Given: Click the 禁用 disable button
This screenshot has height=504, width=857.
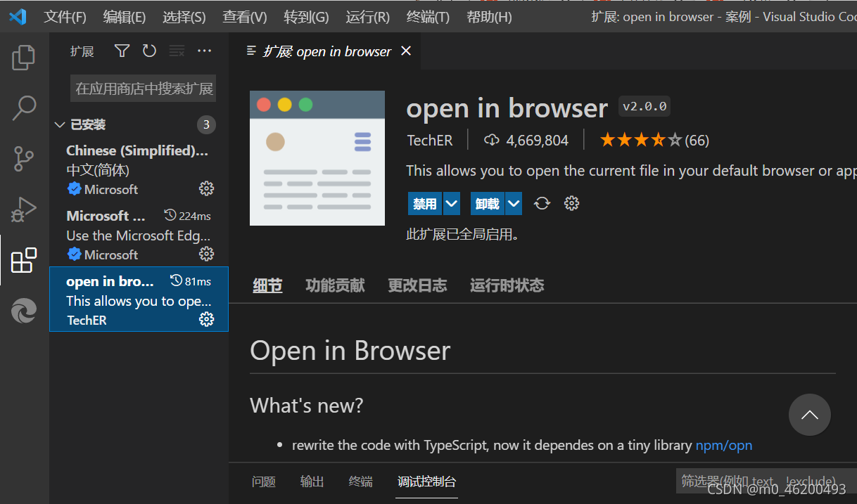Looking at the screenshot, I should point(425,204).
